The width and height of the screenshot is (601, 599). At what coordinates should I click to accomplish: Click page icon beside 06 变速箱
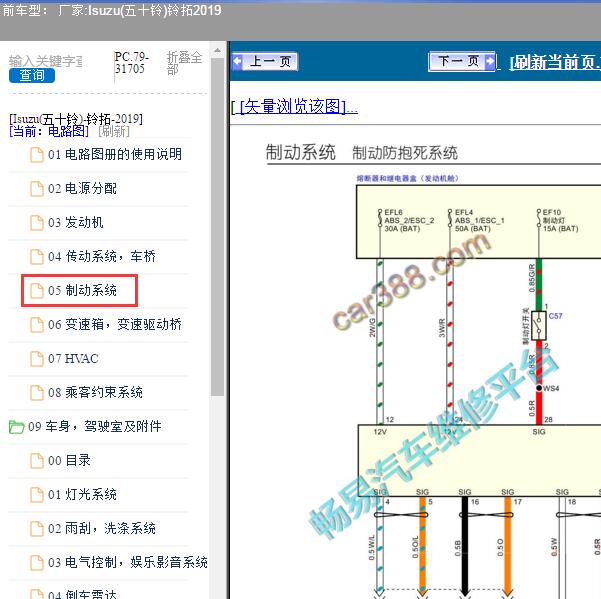click(37, 325)
